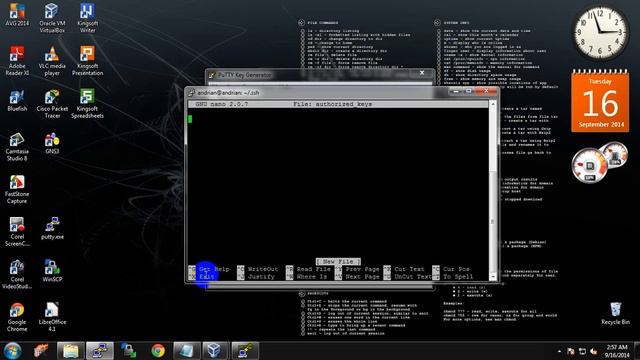The height and width of the screenshot is (360, 640).
Task: Click the nano 'Cut Text' shortcut label
Action: 409,269
